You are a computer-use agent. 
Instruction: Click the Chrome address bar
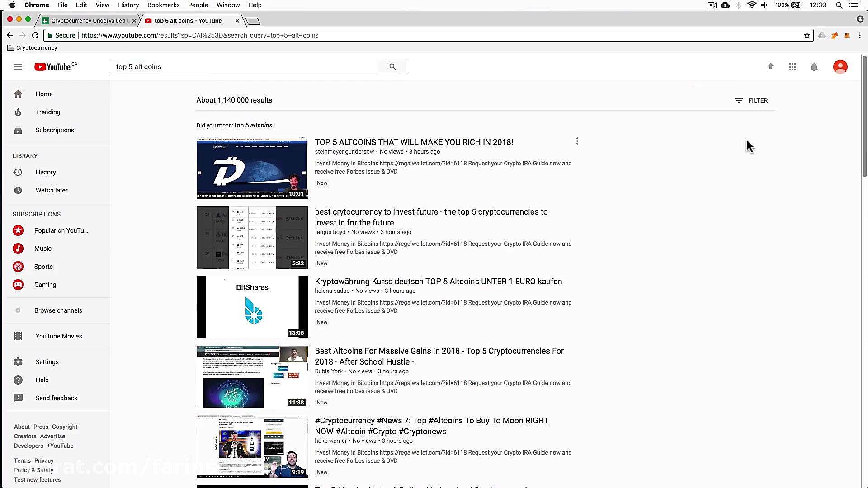click(x=428, y=35)
